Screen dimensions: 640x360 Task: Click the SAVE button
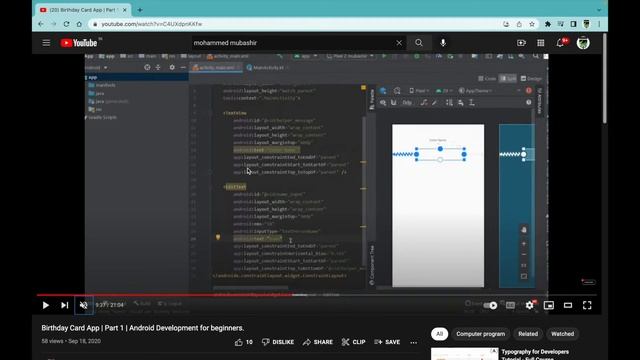tap(387, 342)
